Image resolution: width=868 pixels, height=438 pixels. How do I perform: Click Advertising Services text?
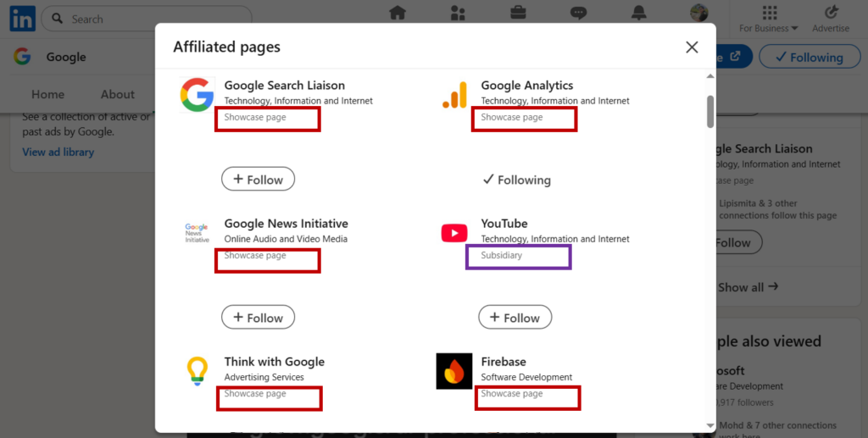coord(264,378)
